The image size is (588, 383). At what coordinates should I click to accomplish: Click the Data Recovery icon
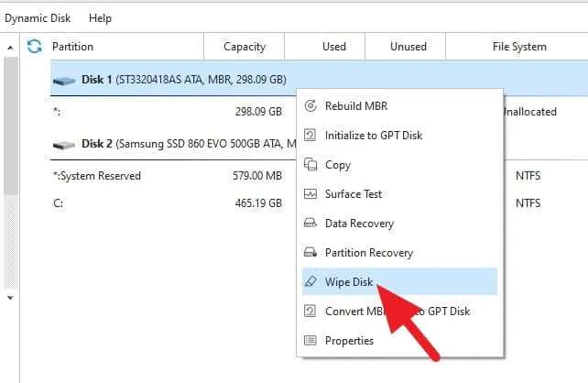(x=310, y=223)
